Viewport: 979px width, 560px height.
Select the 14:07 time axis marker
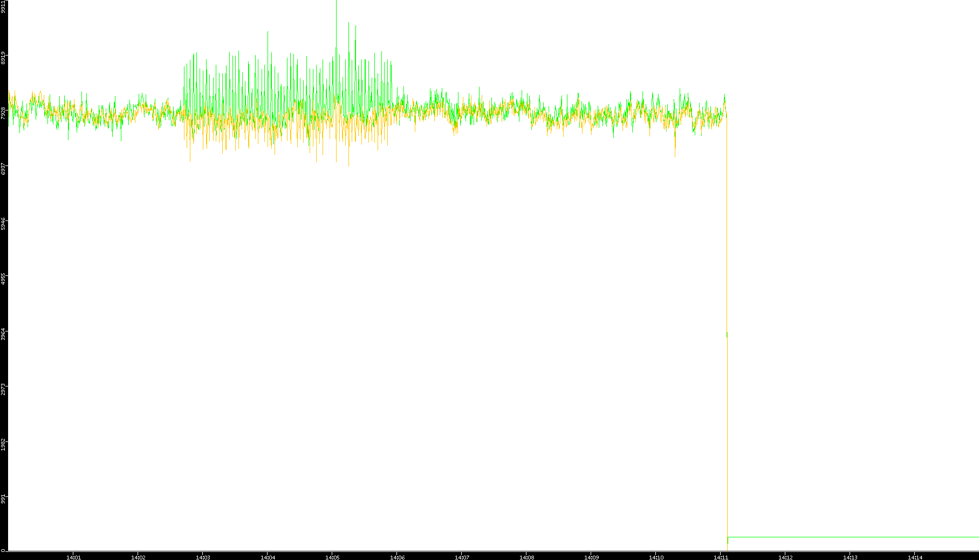462,557
